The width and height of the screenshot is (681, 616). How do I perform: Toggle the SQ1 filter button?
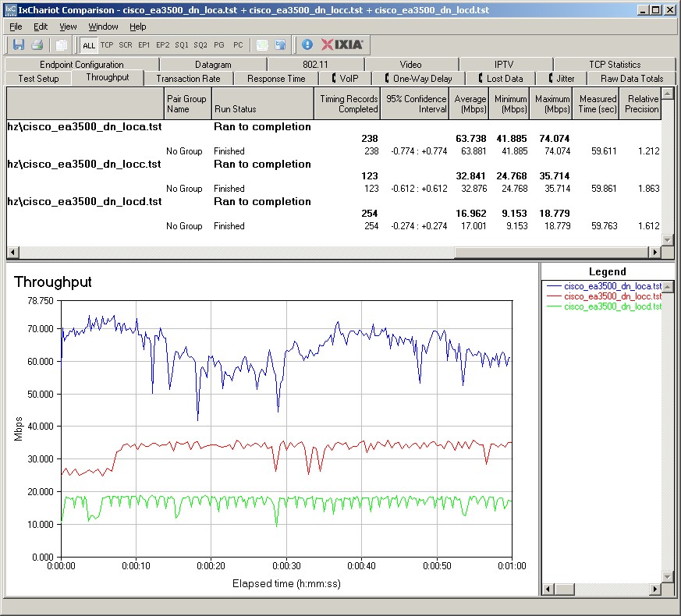[182, 44]
